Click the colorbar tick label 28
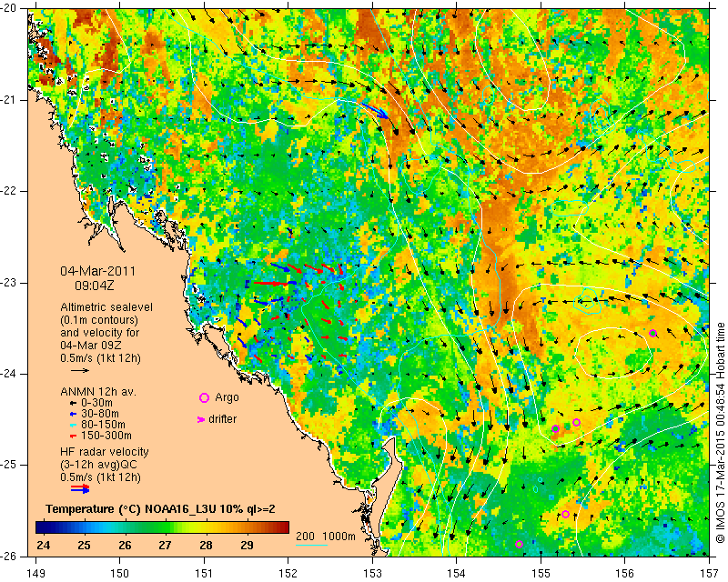 pyautogui.click(x=207, y=546)
